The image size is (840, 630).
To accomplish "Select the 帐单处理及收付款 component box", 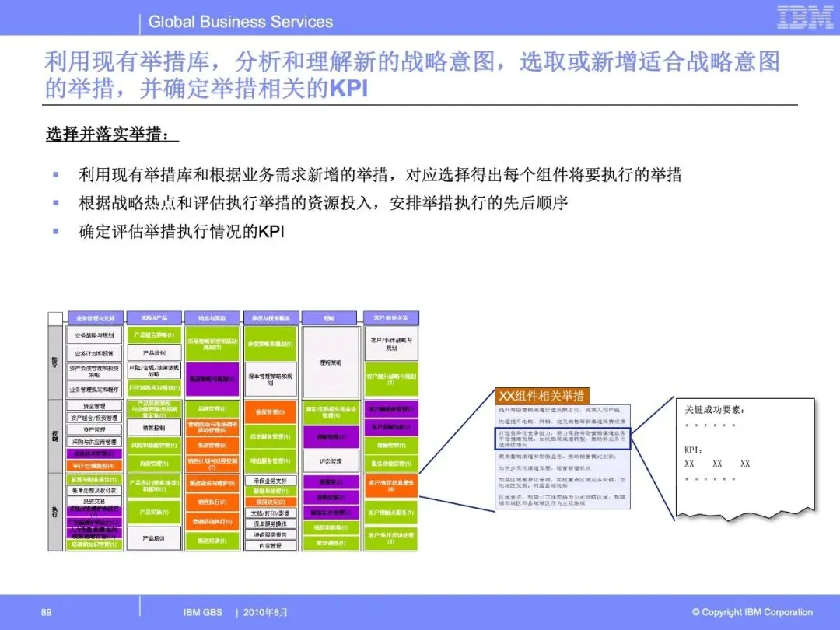I will 94,490.
